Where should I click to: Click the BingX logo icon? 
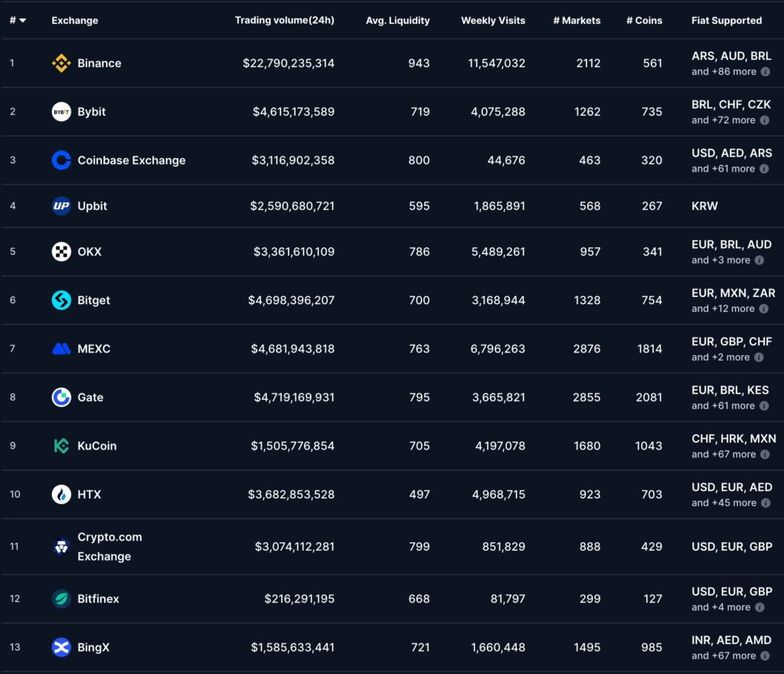pos(61,647)
